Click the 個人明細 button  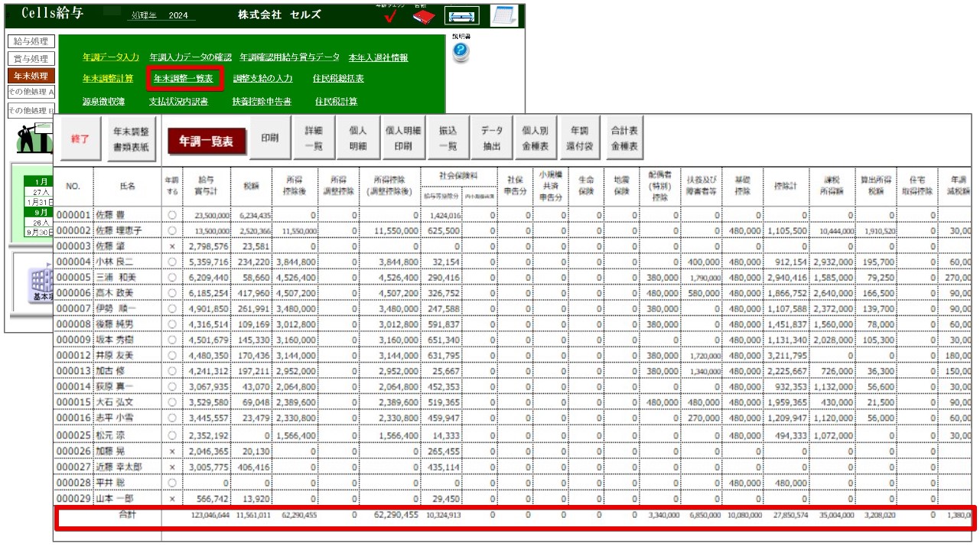[358, 138]
